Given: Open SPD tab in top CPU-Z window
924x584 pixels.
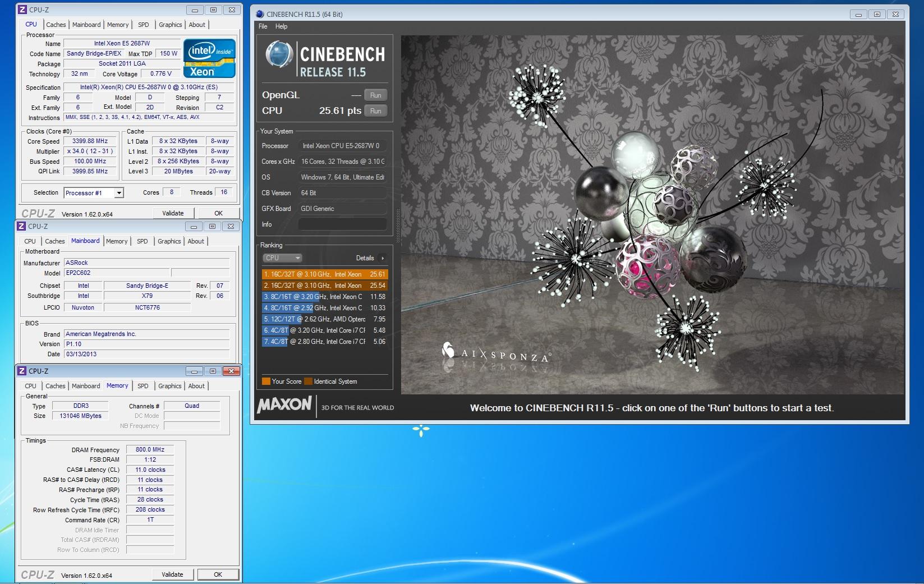Looking at the screenshot, I should point(144,25).
